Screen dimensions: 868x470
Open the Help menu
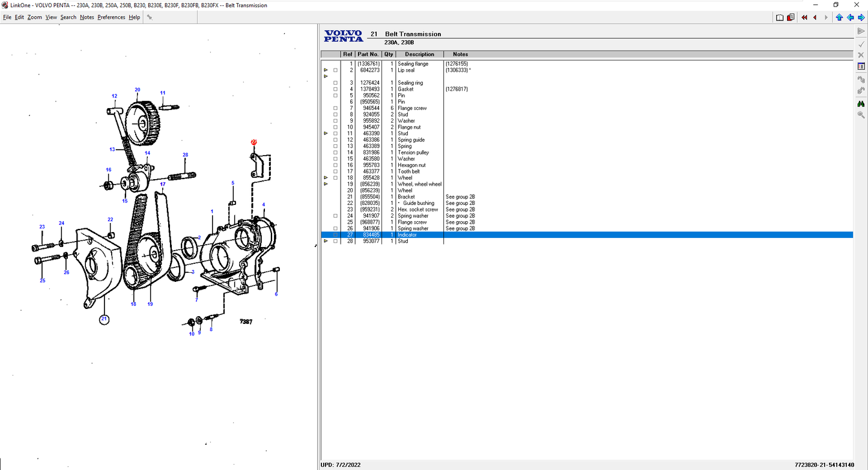click(135, 17)
